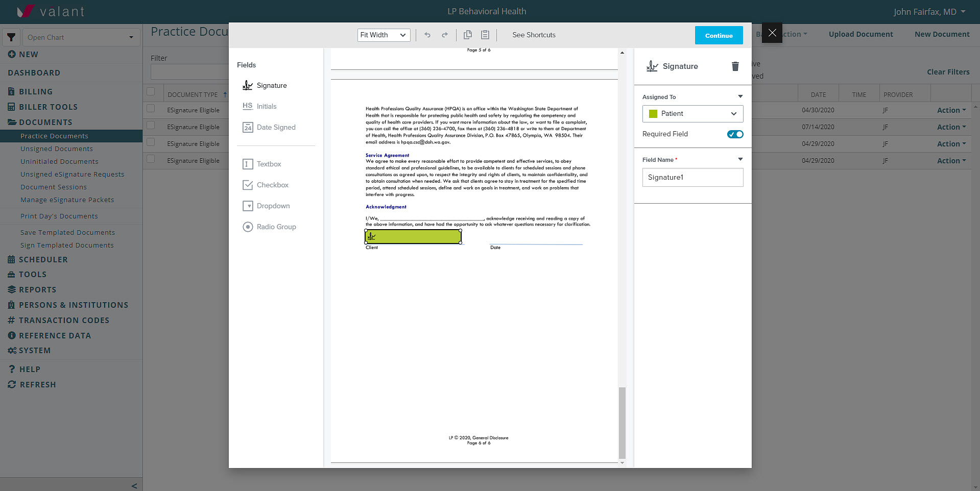Select the header checkbox in the document list
Image resolution: width=980 pixels, height=491 pixels.
[x=152, y=91]
